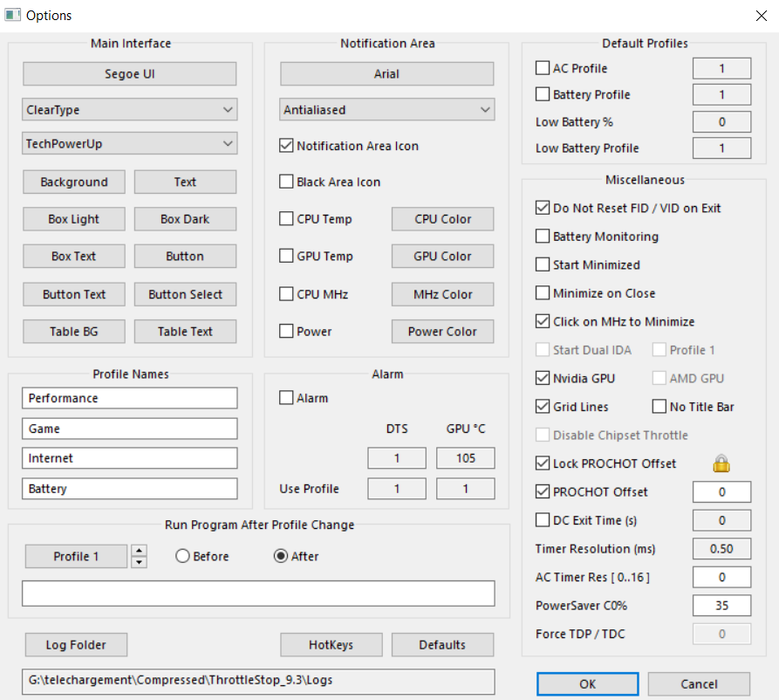Choose the CPU Color for notification area
This screenshot has width=779, height=700.
coord(442,219)
